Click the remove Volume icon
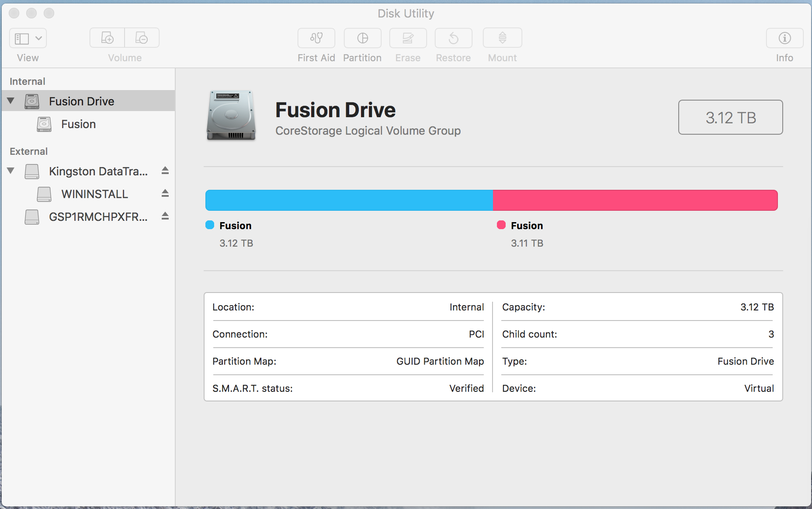812x509 pixels. pyautogui.click(x=142, y=38)
